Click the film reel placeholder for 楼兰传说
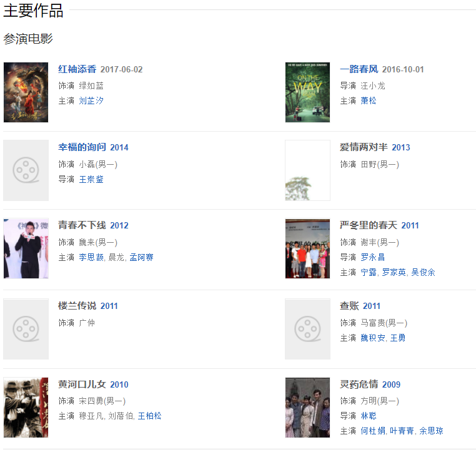Image resolution: width=476 pixels, height=450 pixels. point(26,329)
